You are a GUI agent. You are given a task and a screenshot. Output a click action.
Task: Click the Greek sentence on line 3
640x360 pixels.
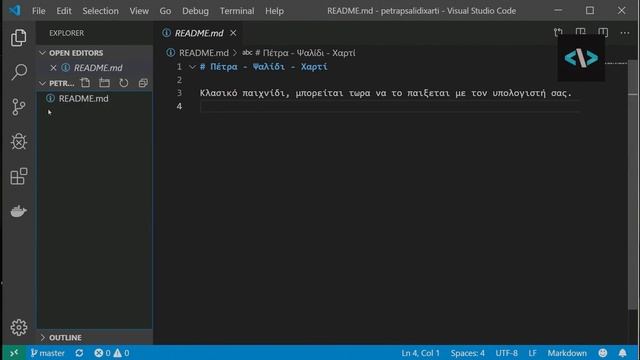coord(386,93)
